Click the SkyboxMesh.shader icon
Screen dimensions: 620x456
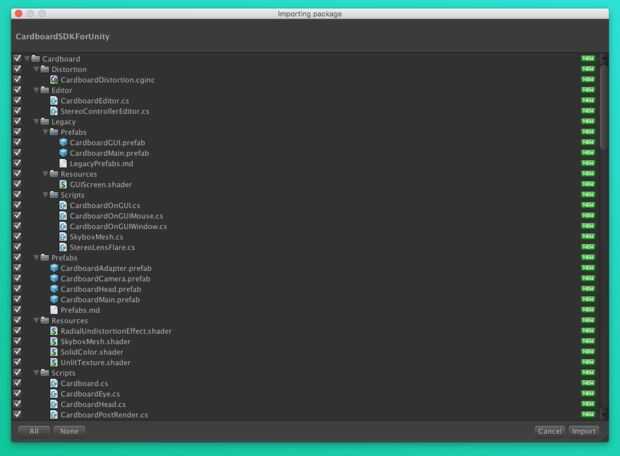pyautogui.click(x=54, y=341)
